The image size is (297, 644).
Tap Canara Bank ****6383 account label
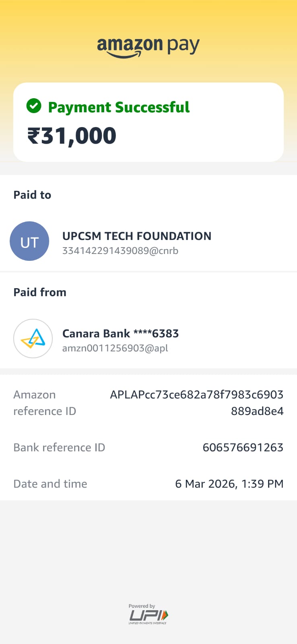[x=121, y=333]
